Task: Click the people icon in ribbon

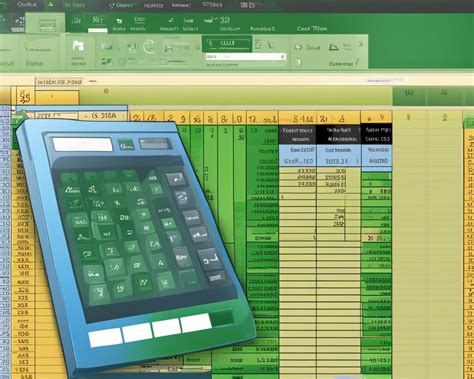Action: tap(168, 47)
